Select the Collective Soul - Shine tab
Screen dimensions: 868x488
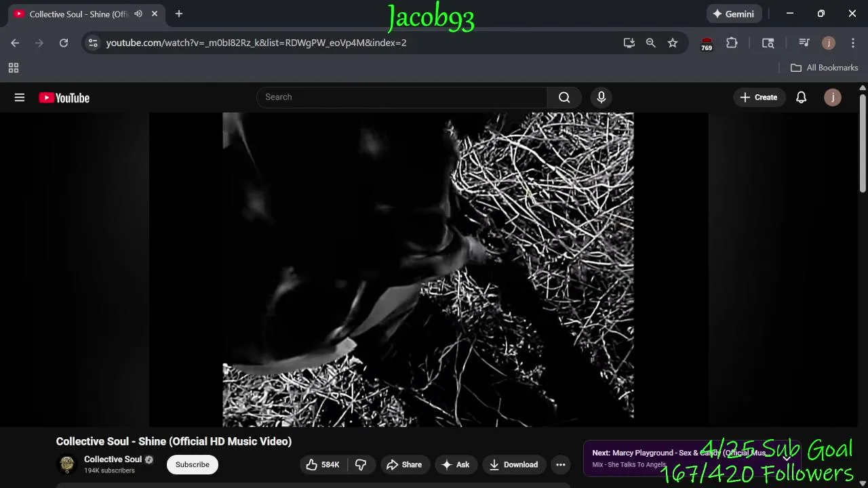(79, 14)
